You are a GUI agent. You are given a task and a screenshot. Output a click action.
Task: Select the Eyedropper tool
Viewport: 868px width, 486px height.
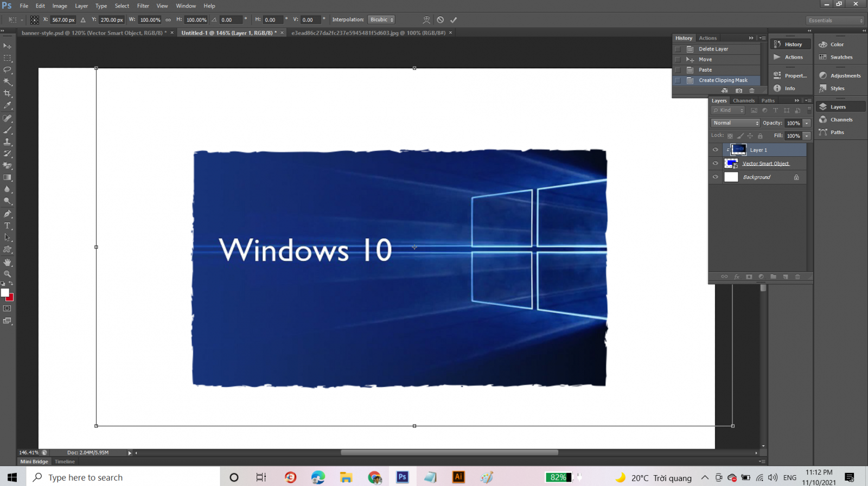(8, 106)
